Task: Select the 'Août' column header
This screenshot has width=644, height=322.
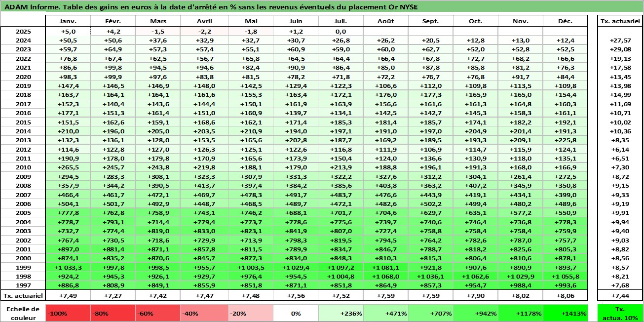Action: tap(385, 21)
